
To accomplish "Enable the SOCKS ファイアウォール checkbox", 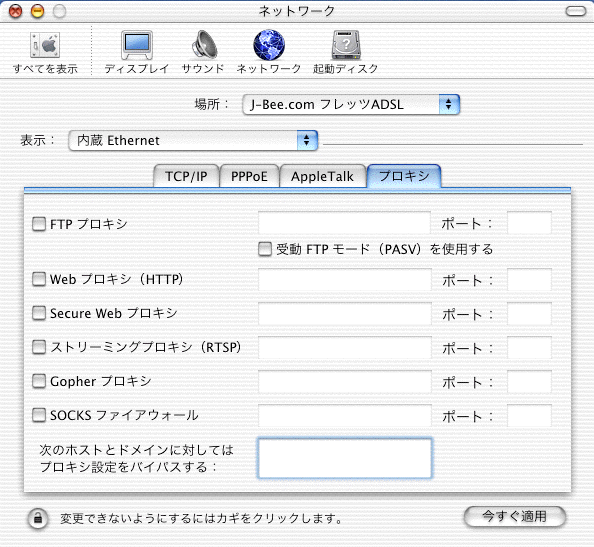I will pyautogui.click(x=39, y=415).
